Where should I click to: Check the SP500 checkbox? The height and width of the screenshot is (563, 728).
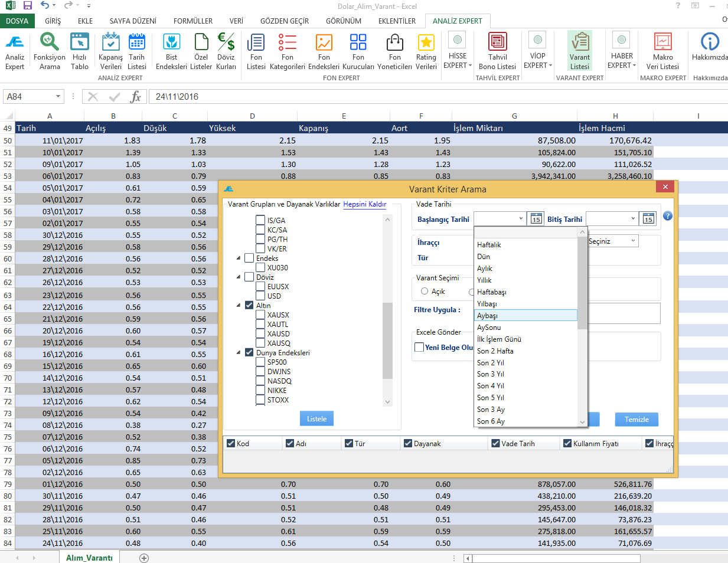260,362
